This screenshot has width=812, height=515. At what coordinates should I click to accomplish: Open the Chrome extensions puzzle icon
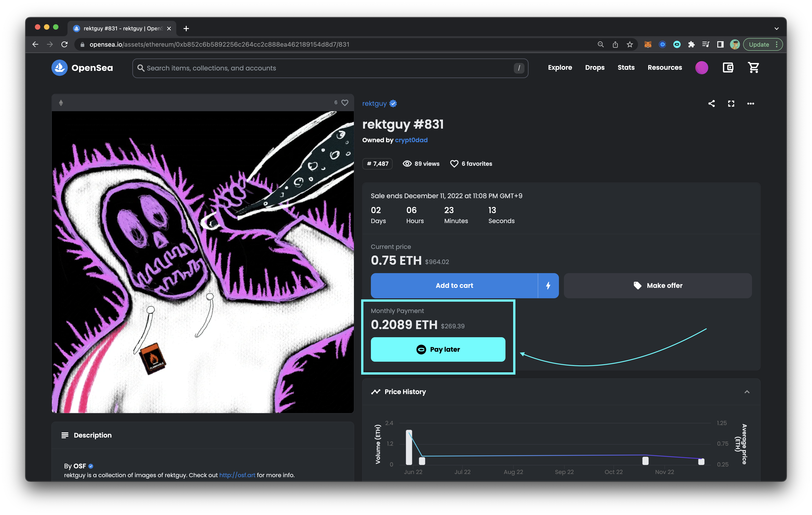pos(691,44)
